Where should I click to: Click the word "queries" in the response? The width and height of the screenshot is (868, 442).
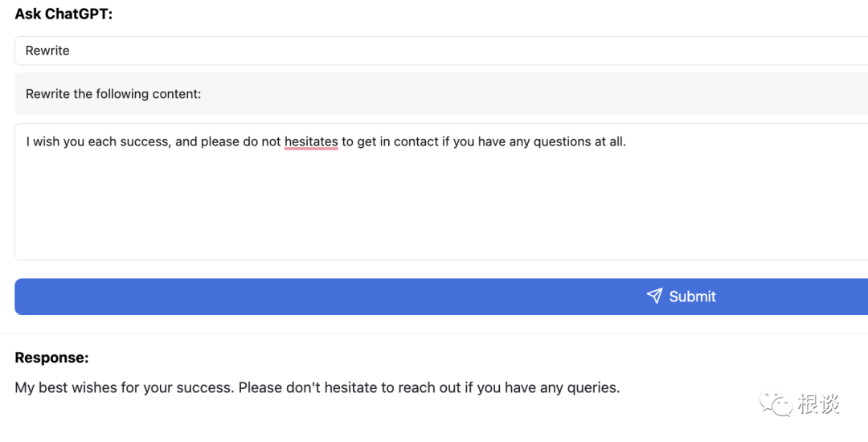593,387
